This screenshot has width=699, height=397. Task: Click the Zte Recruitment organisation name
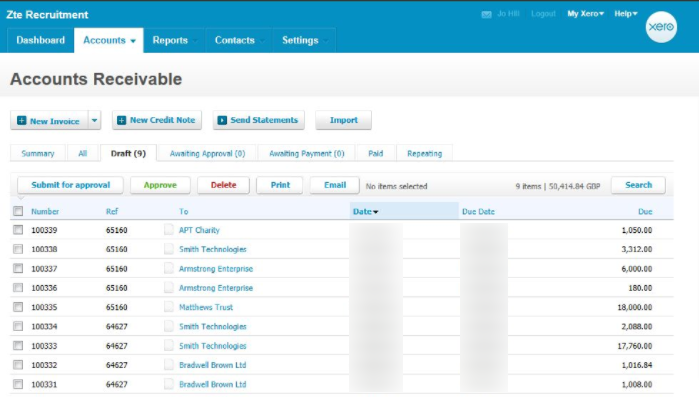tap(47, 15)
